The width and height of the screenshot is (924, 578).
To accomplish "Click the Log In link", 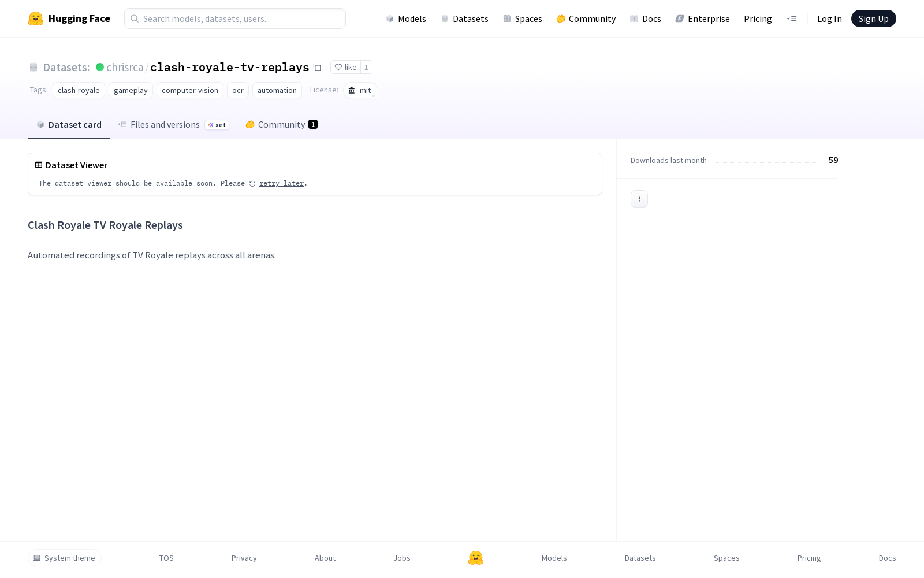I will coord(829,18).
